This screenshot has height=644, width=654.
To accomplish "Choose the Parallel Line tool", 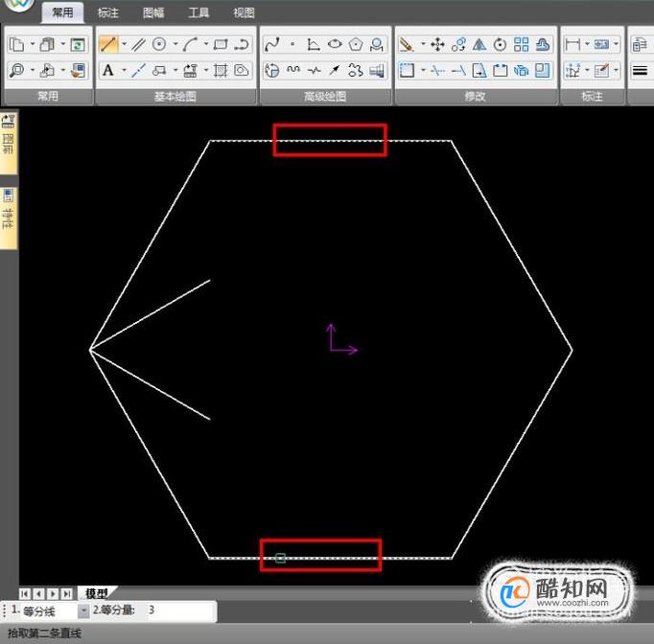I will (138, 44).
